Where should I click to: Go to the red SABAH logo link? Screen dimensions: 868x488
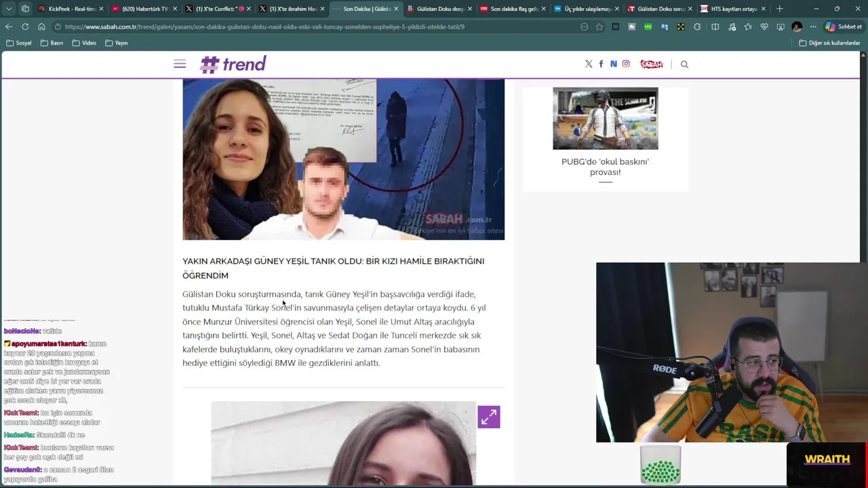[652, 64]
